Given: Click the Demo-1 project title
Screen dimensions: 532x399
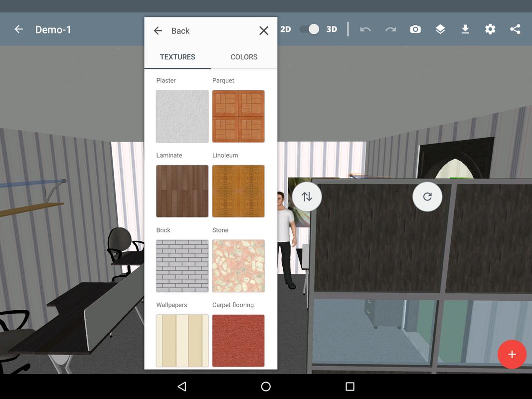Looking at the screenshot, I should pos(53,30).
